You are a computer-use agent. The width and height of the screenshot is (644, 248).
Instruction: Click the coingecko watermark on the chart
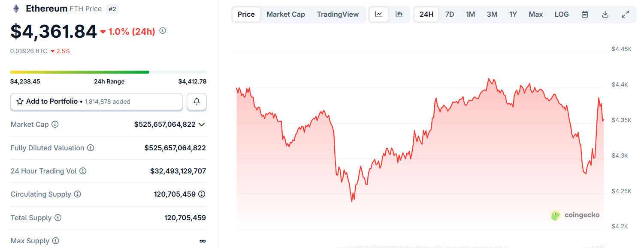click(x=574, y=215)
